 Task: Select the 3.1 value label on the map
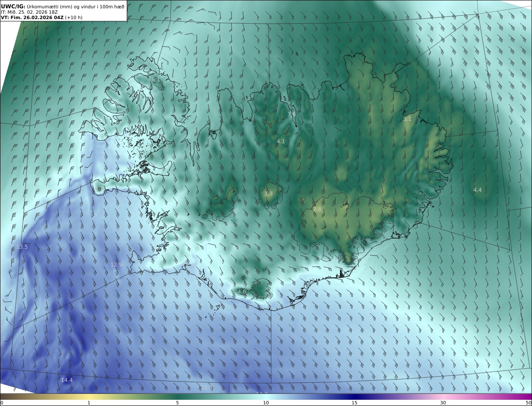tap(407, 119)
